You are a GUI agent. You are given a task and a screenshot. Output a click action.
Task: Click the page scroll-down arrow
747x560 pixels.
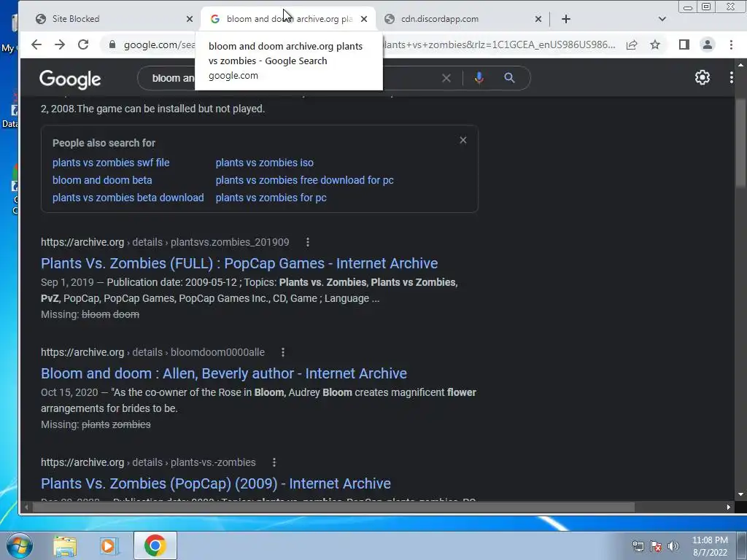click(x=740, y=494)
